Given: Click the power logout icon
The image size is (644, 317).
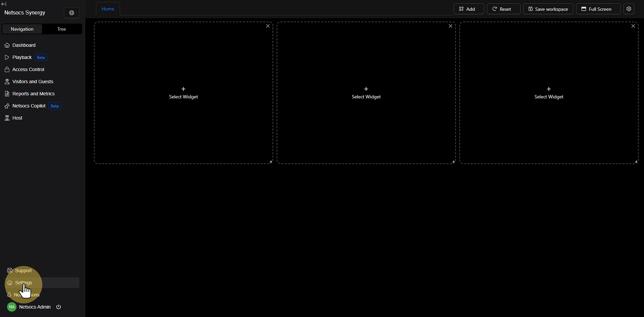Looking at the screenshot, I should [59, 307].
